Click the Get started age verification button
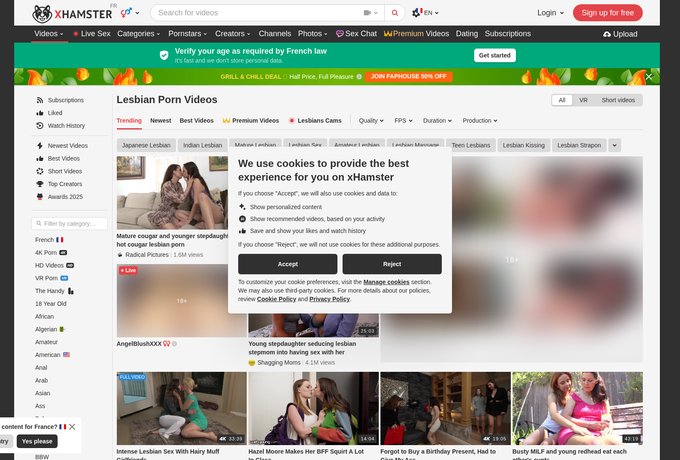 (494, 55)
